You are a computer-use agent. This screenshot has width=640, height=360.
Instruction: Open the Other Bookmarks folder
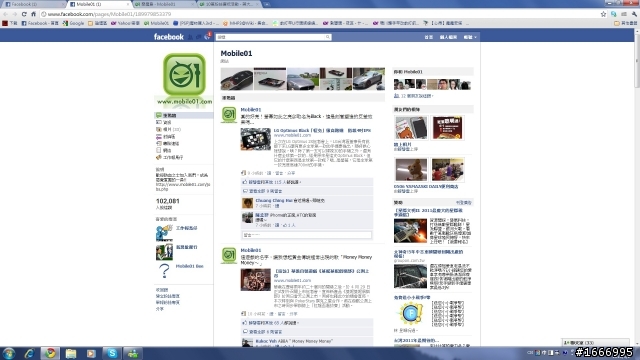[625, 23]
